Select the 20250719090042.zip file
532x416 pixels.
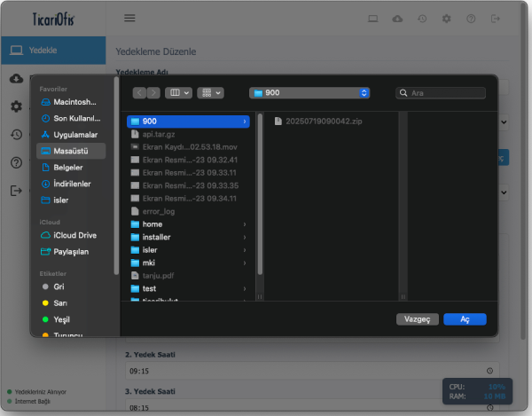(324, 121)
